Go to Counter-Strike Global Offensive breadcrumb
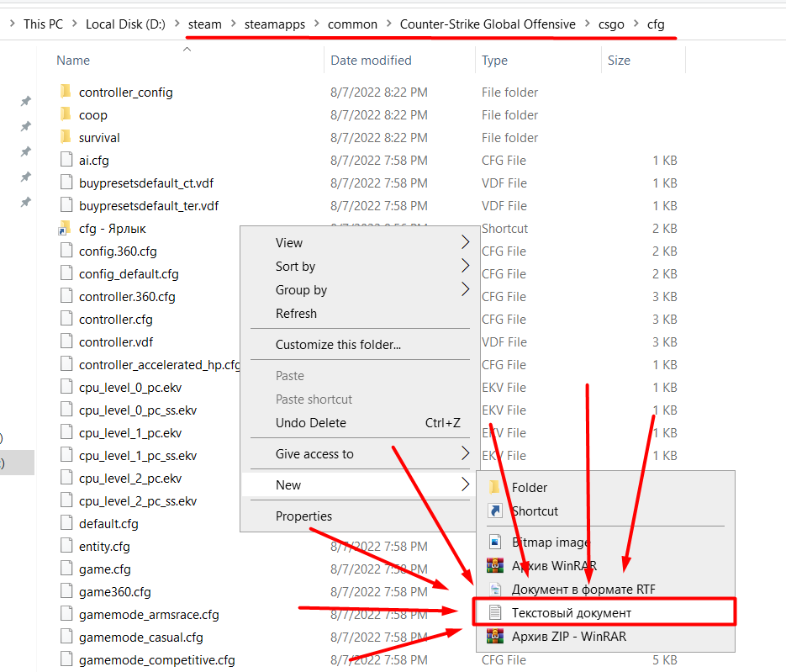The height and width of the screenshot is (672, 786). 488,24
